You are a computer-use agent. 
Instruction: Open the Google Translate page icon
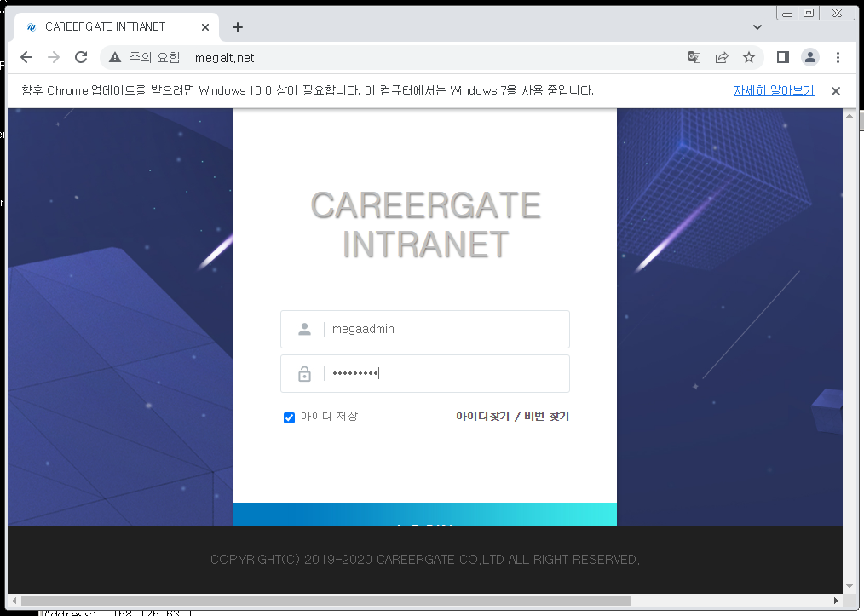pos(694,57)
